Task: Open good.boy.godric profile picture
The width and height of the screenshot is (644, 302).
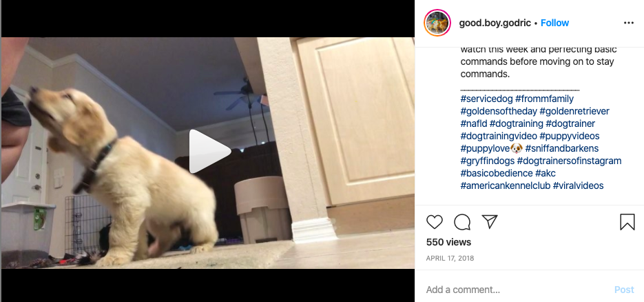Action: [437, 23]
